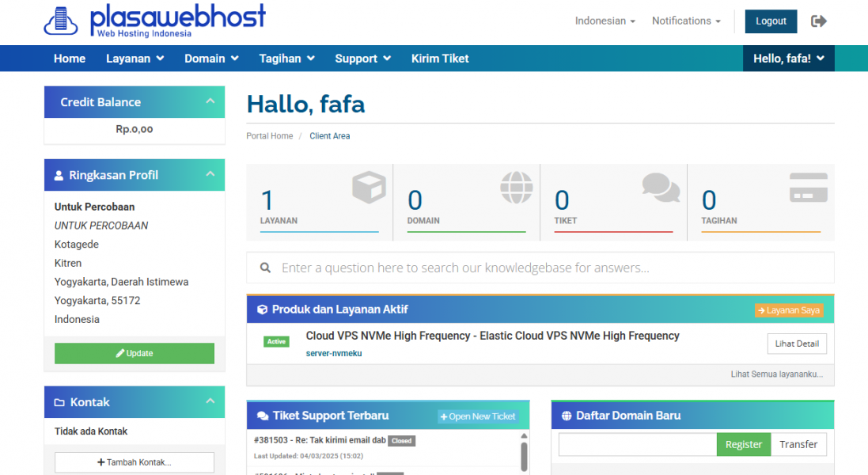Click the domain name input field
Screen dimensions: 868x475
638,445
